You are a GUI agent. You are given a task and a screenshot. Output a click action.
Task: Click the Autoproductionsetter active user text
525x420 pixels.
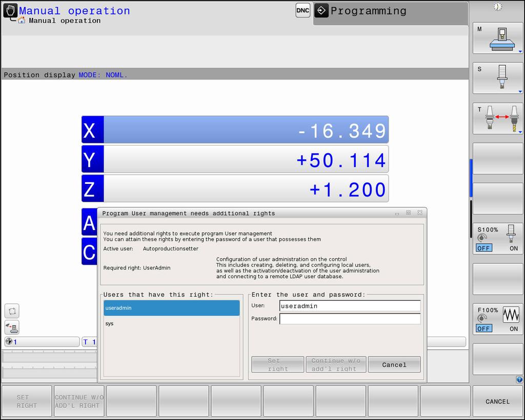(170, 249)
